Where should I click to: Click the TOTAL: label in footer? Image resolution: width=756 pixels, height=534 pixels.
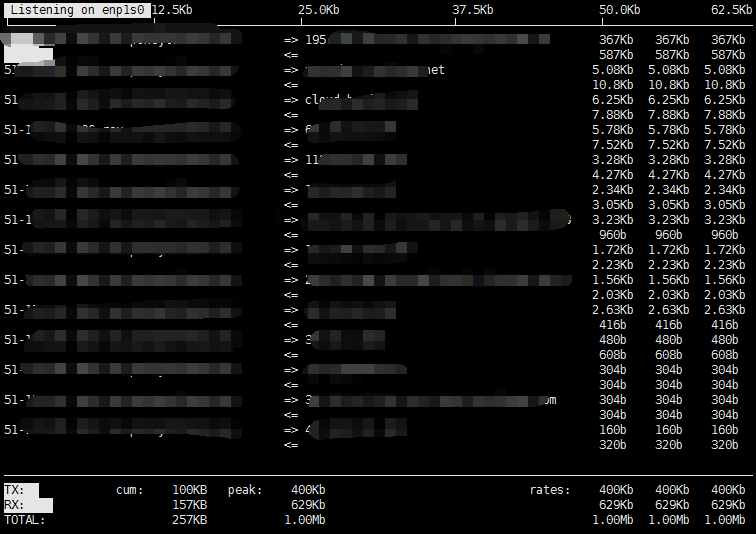24,520
